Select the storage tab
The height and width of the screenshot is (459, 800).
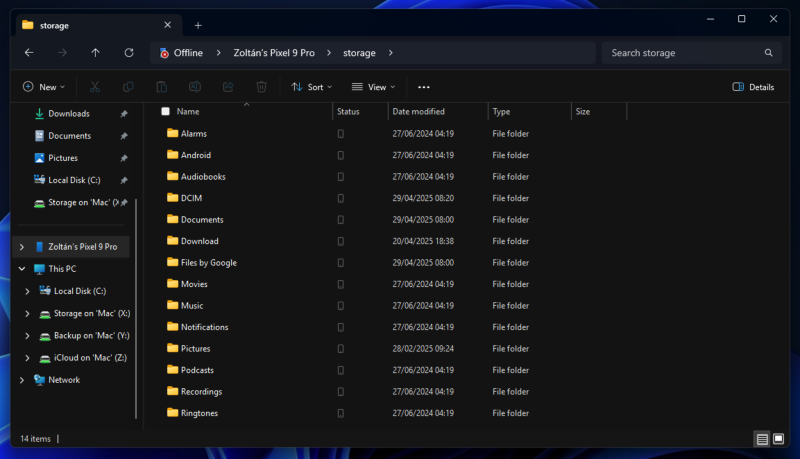click(x=97, y=25)
